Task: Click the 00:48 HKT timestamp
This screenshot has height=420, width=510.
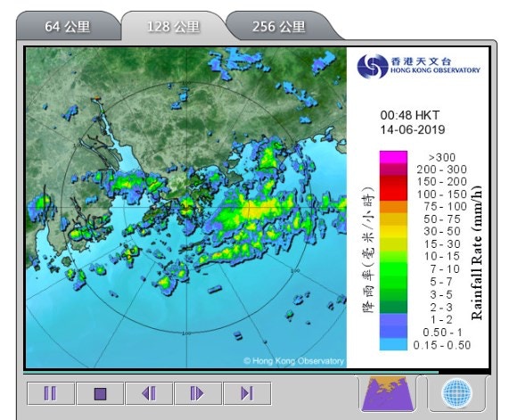Action: [410, 115]
